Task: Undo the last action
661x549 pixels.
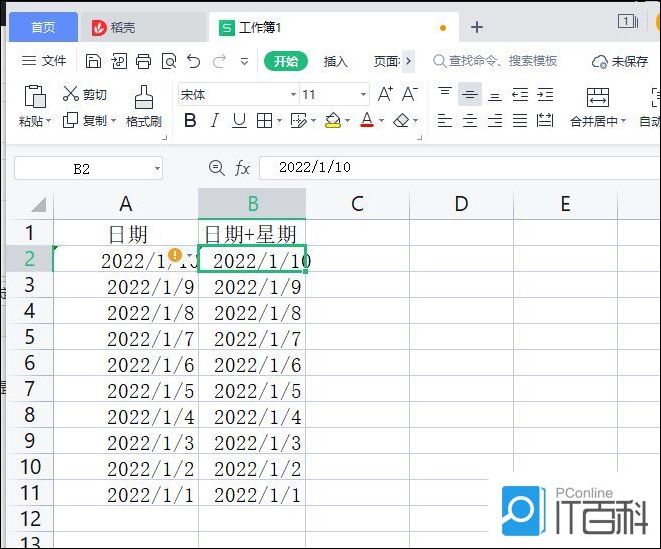Action: 193,62
